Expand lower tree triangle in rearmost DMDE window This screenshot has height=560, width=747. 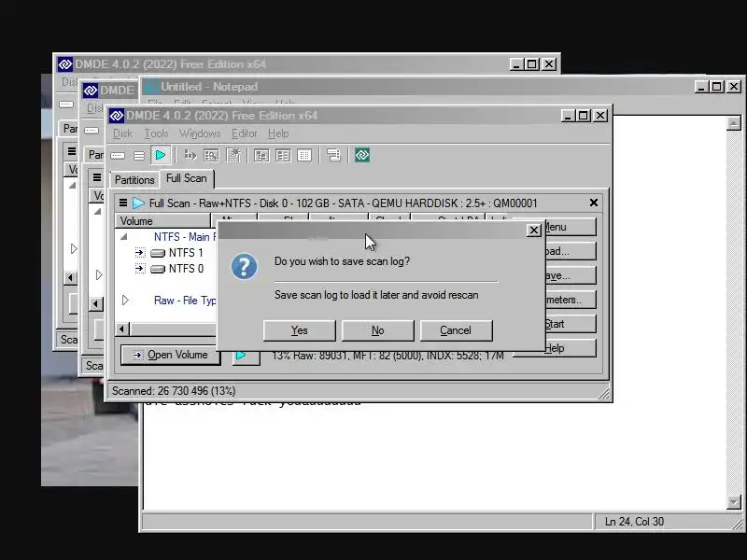(x=74, y=248)
